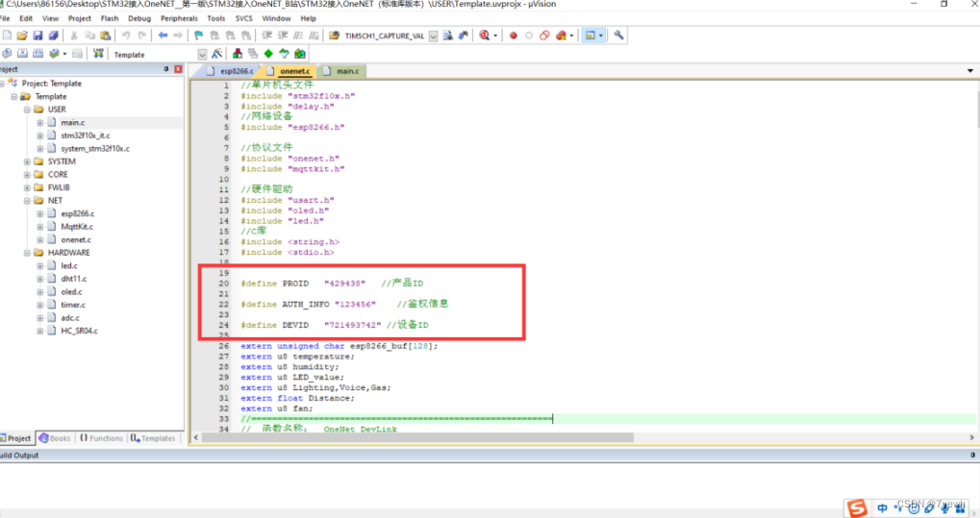Click the Select Software Packs icon
The width and height of the screenshot is (980, 518).
point(284,54)
